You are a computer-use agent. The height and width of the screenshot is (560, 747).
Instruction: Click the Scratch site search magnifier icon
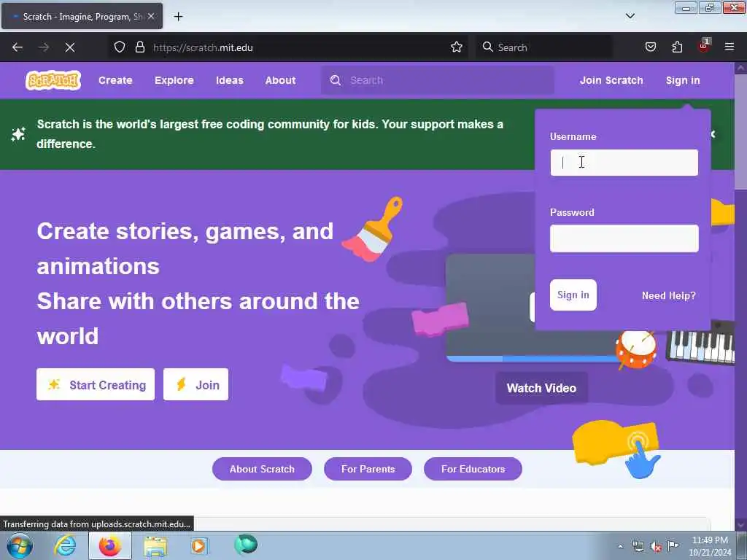(x=336, y=80)
